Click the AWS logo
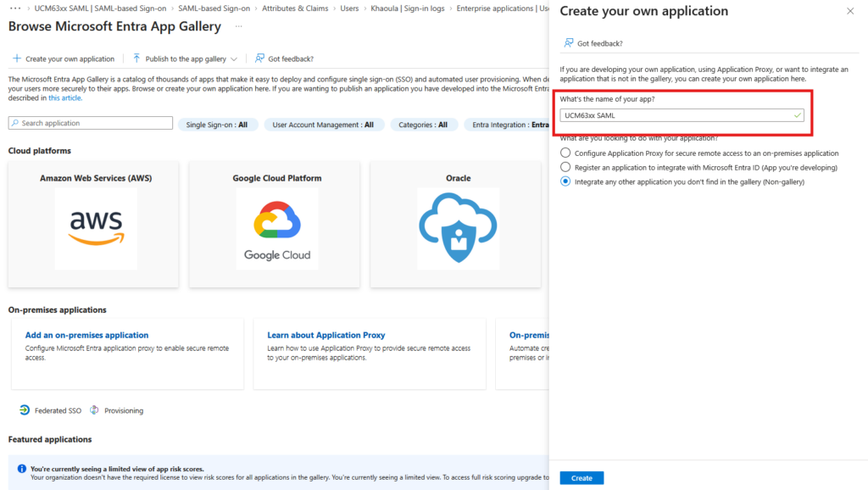868x490 pixels. click(x=97, y=228)
